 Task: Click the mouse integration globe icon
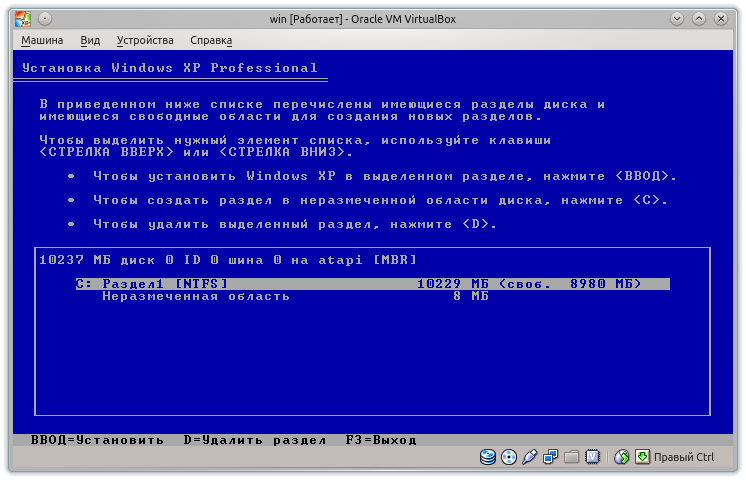tap(621, 457)
